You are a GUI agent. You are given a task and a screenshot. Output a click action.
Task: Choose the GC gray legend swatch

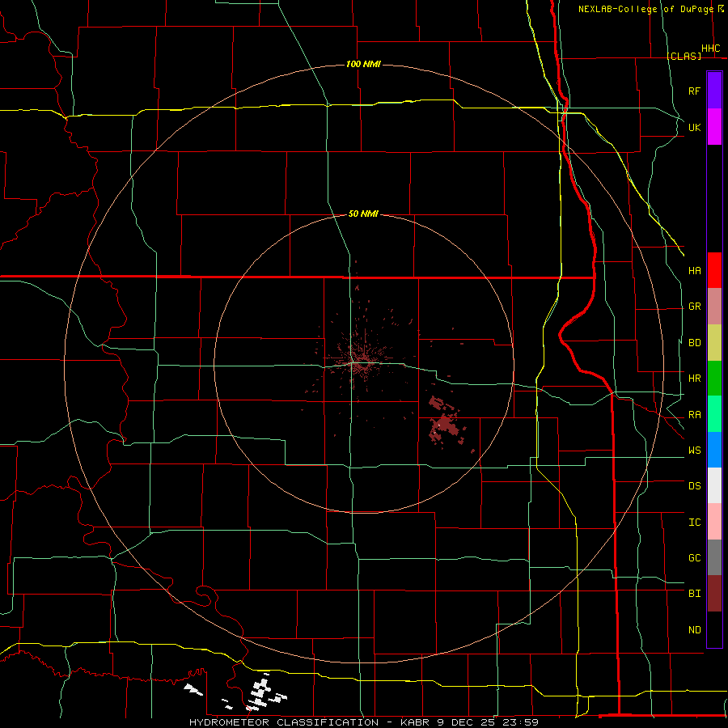(714, 557)
